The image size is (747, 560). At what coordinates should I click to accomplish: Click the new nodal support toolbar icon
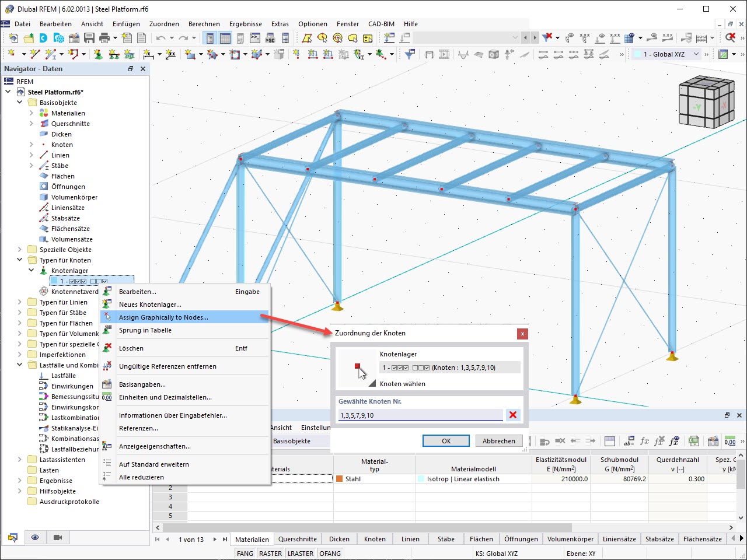(x=98, y=54)
